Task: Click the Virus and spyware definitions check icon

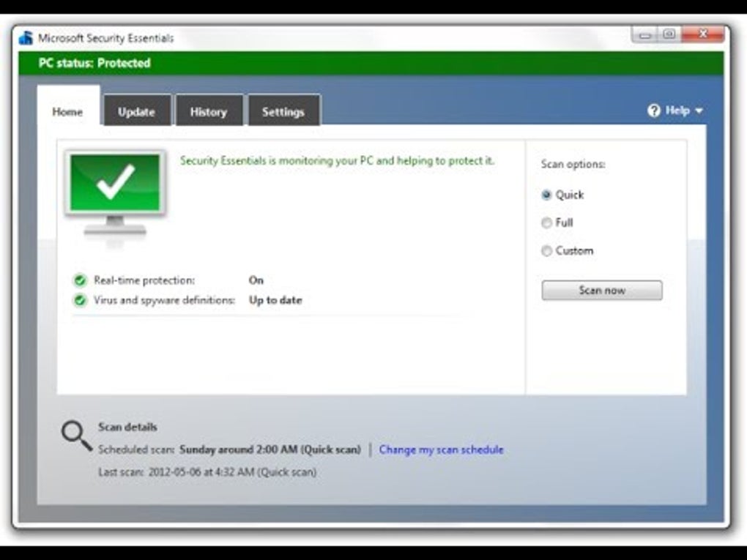Action: [x=80, y=300]
